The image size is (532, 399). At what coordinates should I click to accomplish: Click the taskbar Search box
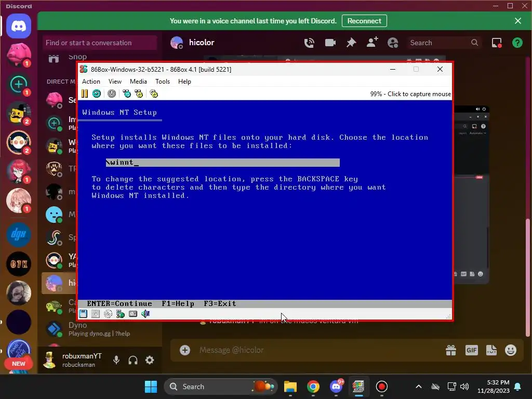[x=221, y=387]
